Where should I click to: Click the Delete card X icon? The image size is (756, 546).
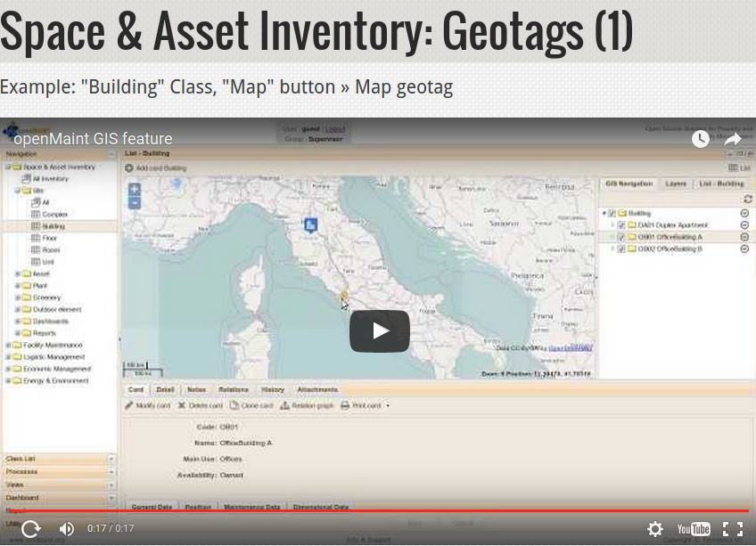click(x=182, y=405)
